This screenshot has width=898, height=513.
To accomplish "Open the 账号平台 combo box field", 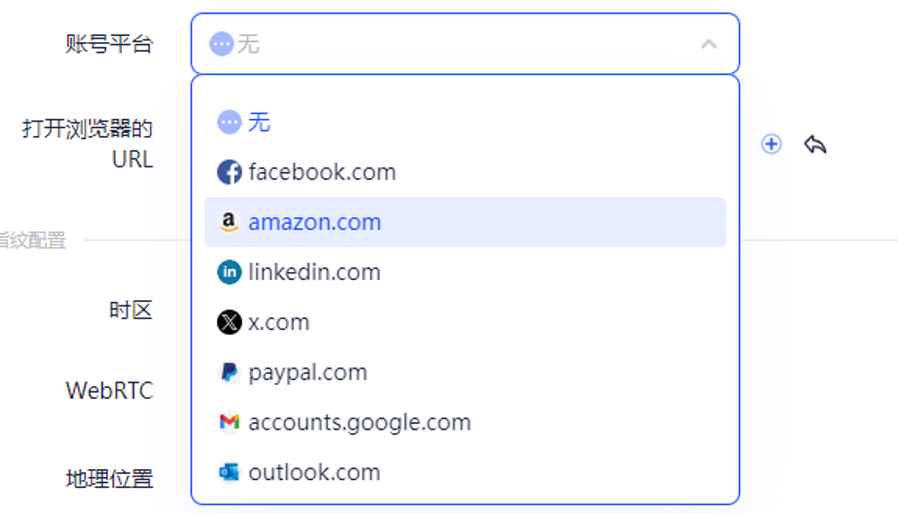I will click(x=465, y=44).
